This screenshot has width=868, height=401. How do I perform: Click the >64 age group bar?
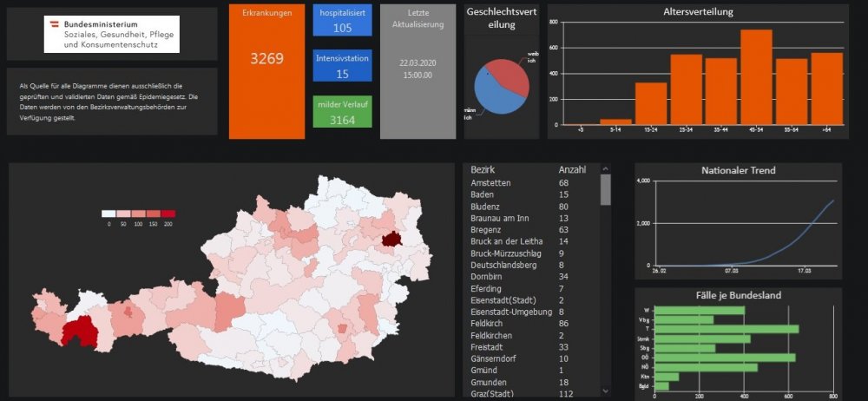pyautogui.click(x=826, y=89)
